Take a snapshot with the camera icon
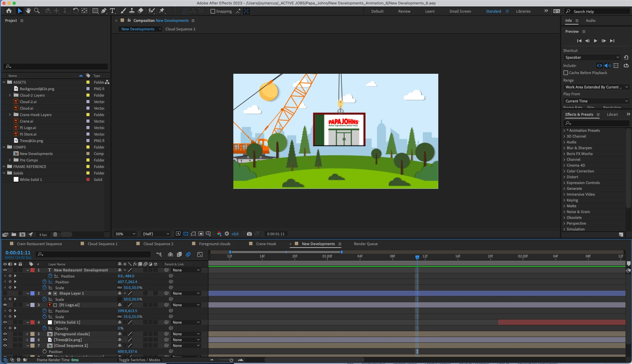This screenshot has width=632, height=364. click(249, 234)
